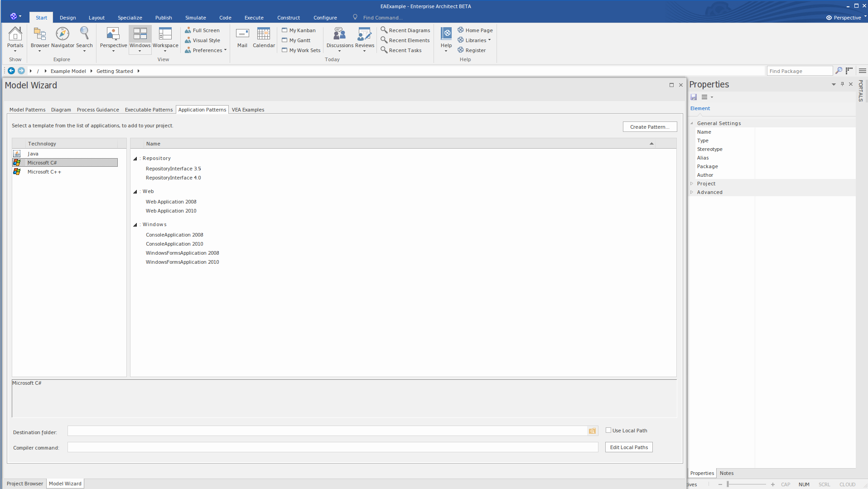Image resolution: width=868 pixels, height=489 pixels.
Task: Switch to the Simulate ribbon tab
Action: click(195, 18)
